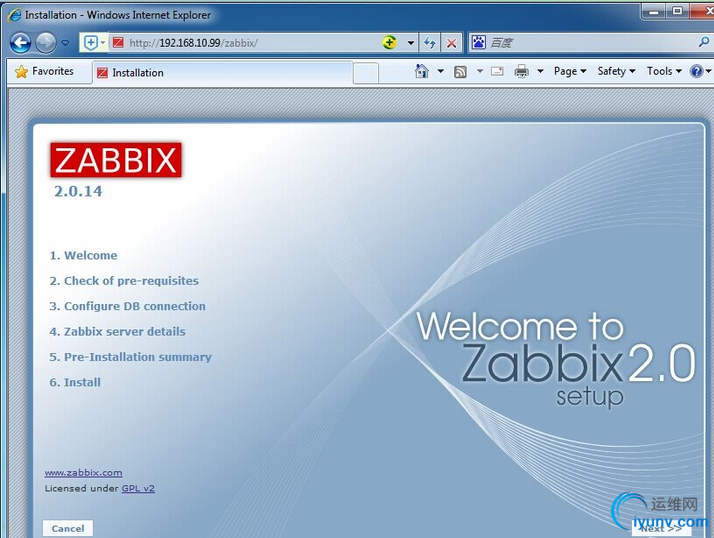The width and height of the screenshot is (714, 538).
Task: Refresh the page with the refresh icon
Action: 429,43
